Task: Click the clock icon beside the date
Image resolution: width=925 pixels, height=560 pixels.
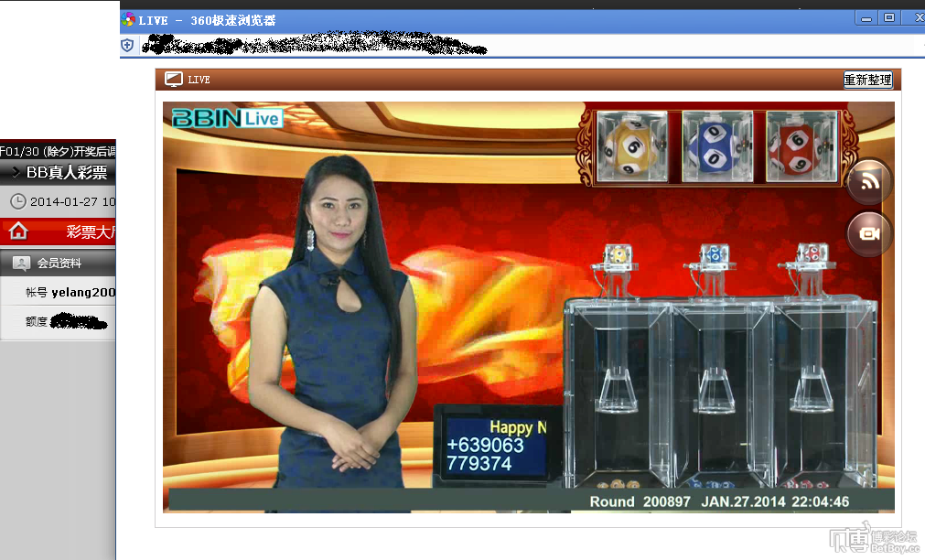Action: [x=18, y=202]
